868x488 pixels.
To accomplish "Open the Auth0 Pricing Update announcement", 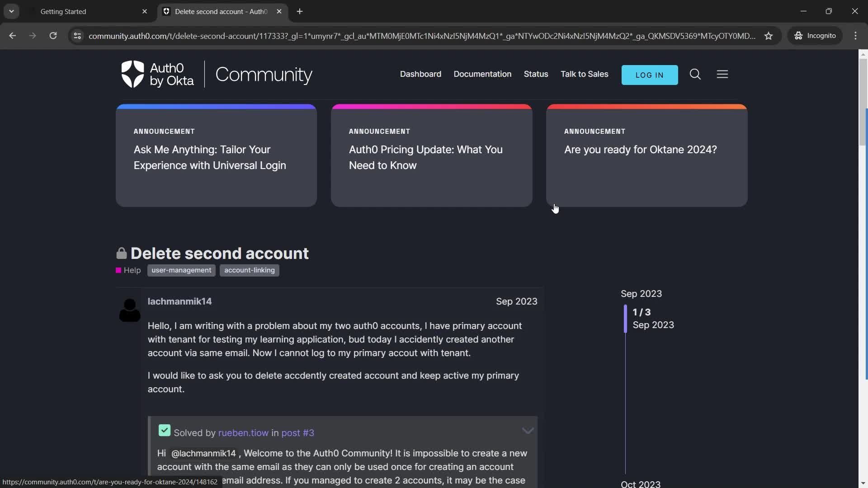I will point(431,156).
